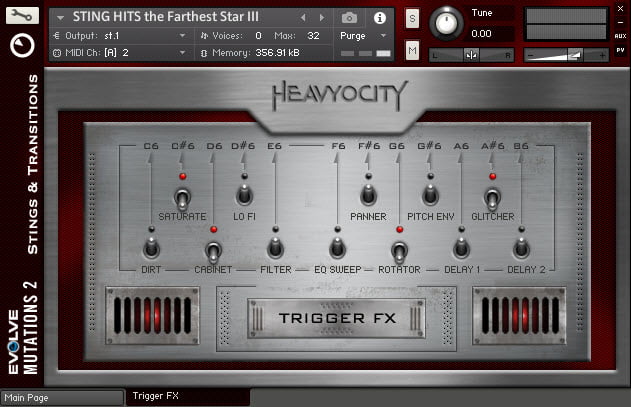Viewport: 631px width, 407px height.
Task: Click the output level meter
Action: (566, 24)
